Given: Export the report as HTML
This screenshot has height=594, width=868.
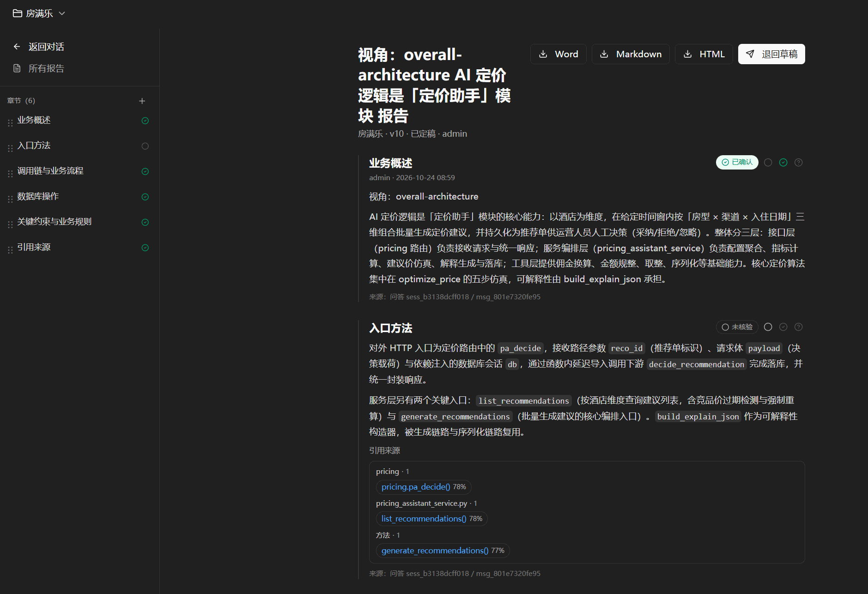Looking at the screenshot, I should tap(704, 54).
